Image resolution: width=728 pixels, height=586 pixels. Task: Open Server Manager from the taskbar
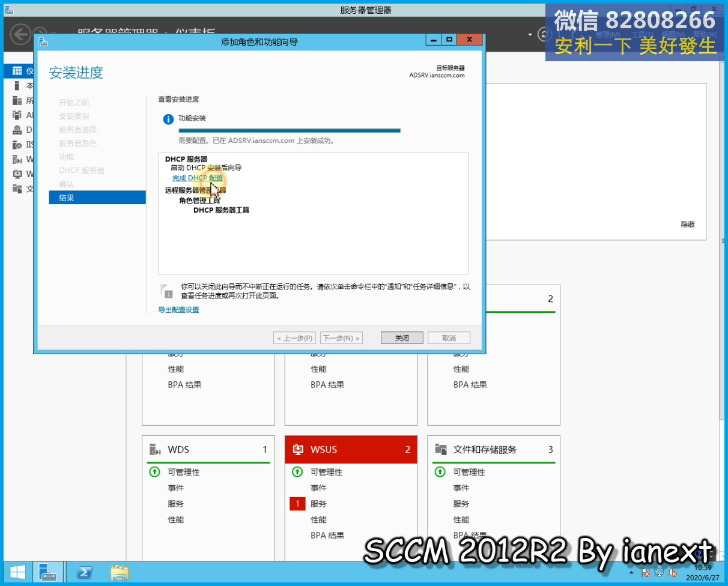coord(48,572)
